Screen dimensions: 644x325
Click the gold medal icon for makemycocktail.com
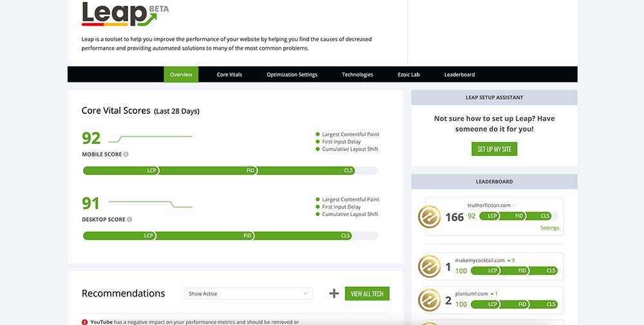coord(429,266)
